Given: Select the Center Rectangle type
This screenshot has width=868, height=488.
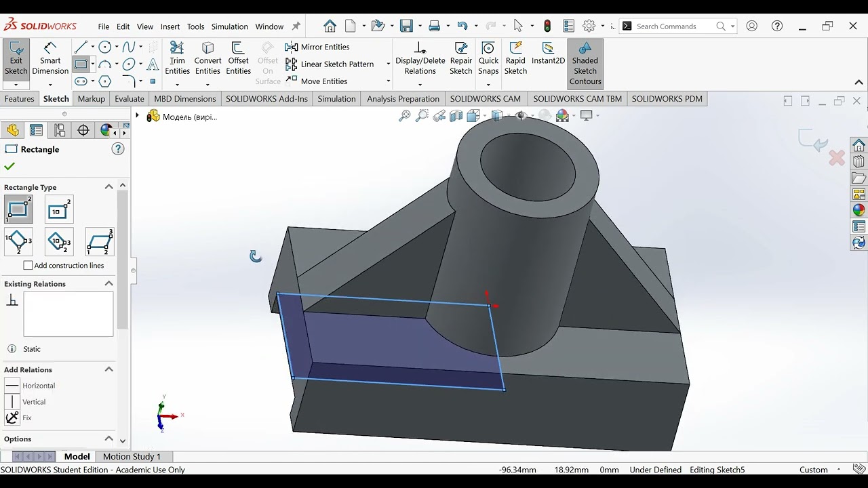Looking at the screenshot, I should (x=59, y=209).
